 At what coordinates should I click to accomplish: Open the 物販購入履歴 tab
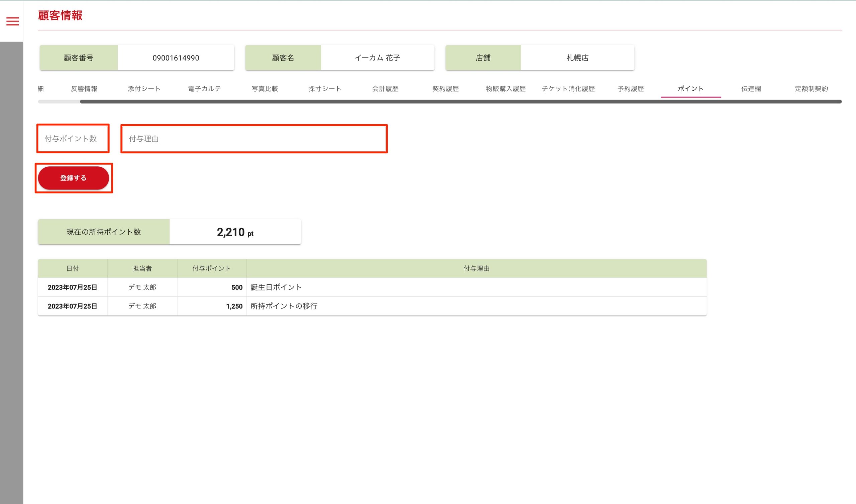click(506, 89)
